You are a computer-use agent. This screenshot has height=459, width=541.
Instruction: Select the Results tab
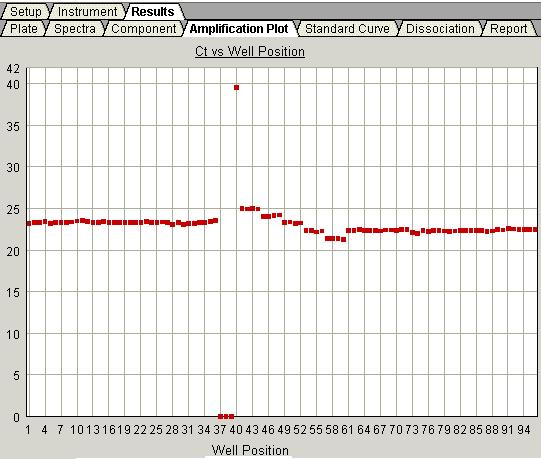(153, 12)
